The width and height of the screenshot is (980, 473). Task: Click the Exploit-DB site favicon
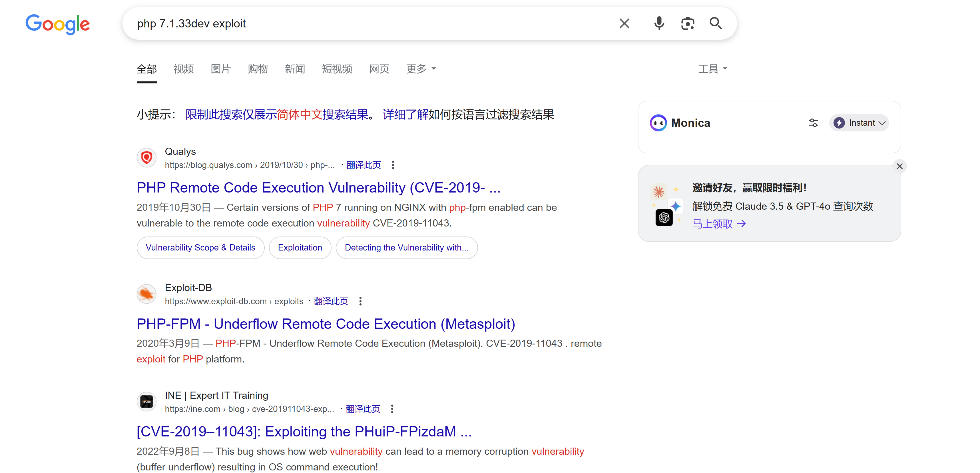click(146, 293)
